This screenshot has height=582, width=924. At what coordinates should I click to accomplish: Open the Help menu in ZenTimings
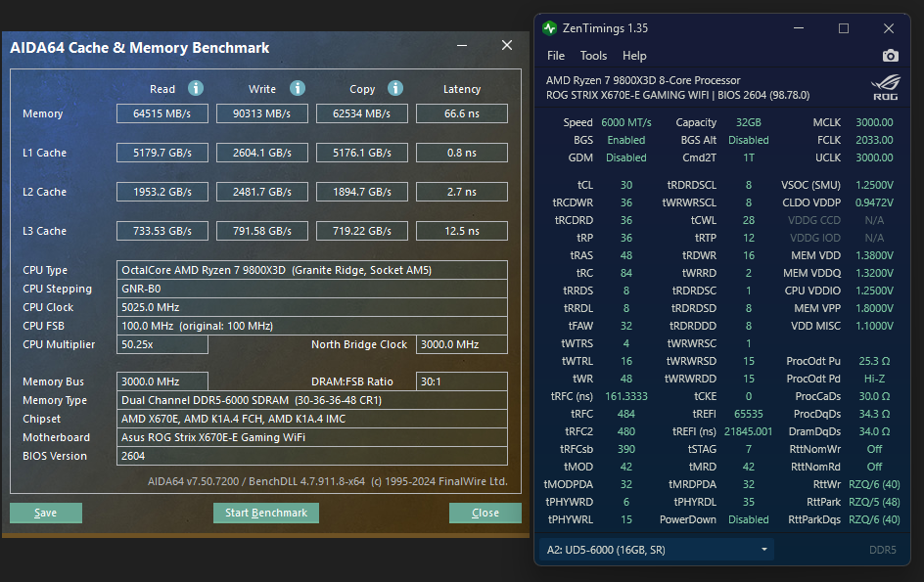[634, 56]
